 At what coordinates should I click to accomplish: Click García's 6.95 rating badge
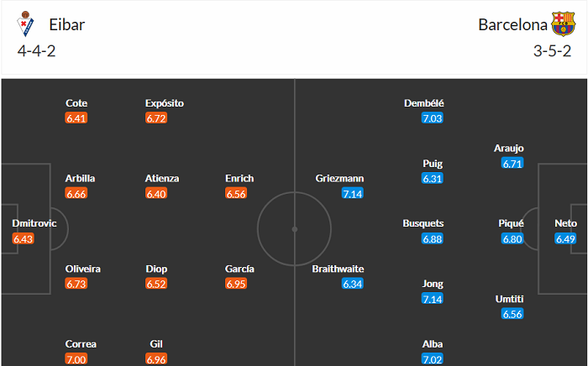pos(237,284)
